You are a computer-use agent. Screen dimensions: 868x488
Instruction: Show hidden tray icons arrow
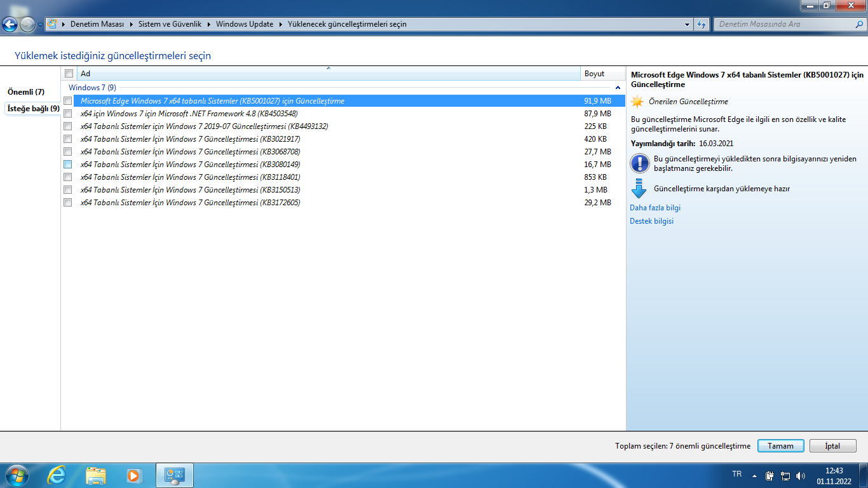coord(754,475)
